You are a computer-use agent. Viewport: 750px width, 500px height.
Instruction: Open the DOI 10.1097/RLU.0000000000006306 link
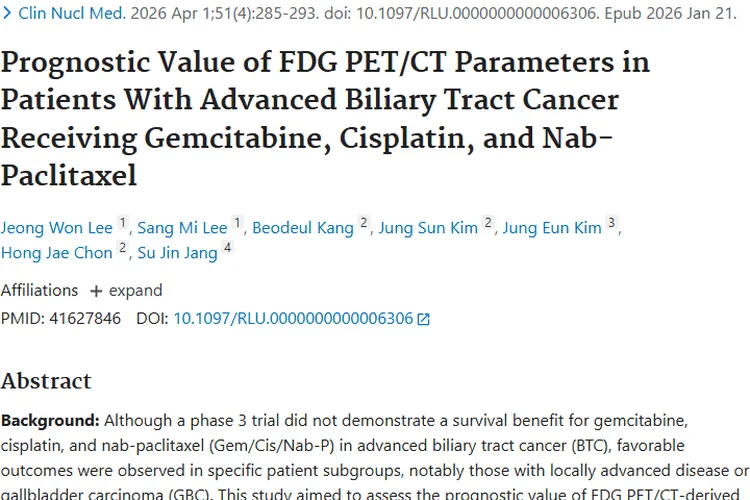293,319
